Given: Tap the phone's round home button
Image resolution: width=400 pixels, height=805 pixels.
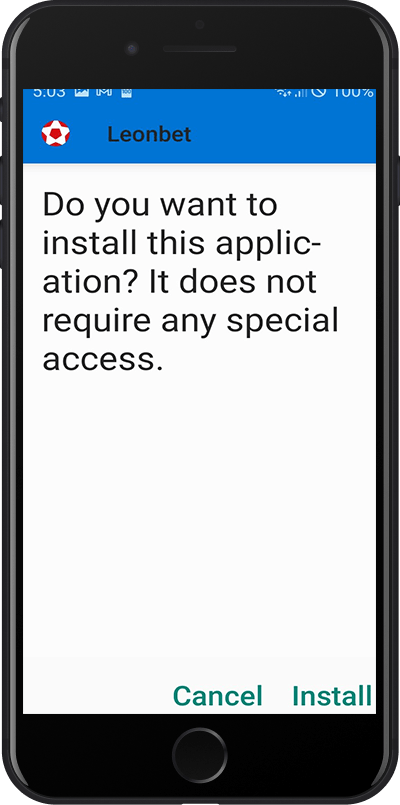Looking at the screenshot, I should point(200,755).
